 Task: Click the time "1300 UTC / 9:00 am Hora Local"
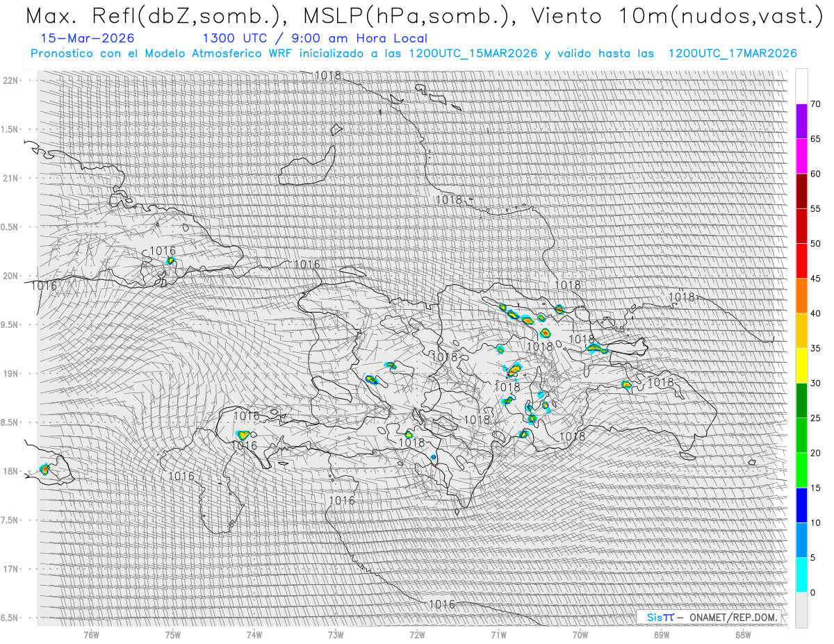(315, 39)
